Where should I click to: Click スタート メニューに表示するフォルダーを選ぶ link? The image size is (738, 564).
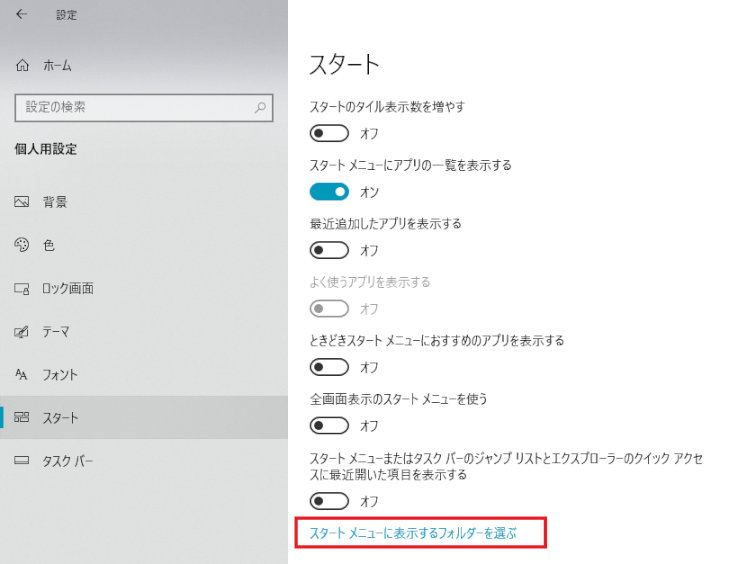[x=413, y=533]
